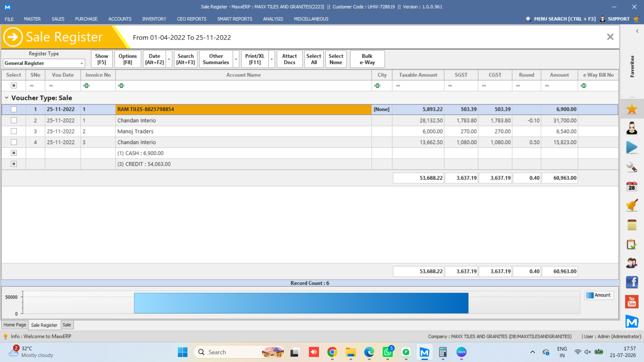Sort by the Amount column header
Screen dimensions: 644x362
(559, 75)
